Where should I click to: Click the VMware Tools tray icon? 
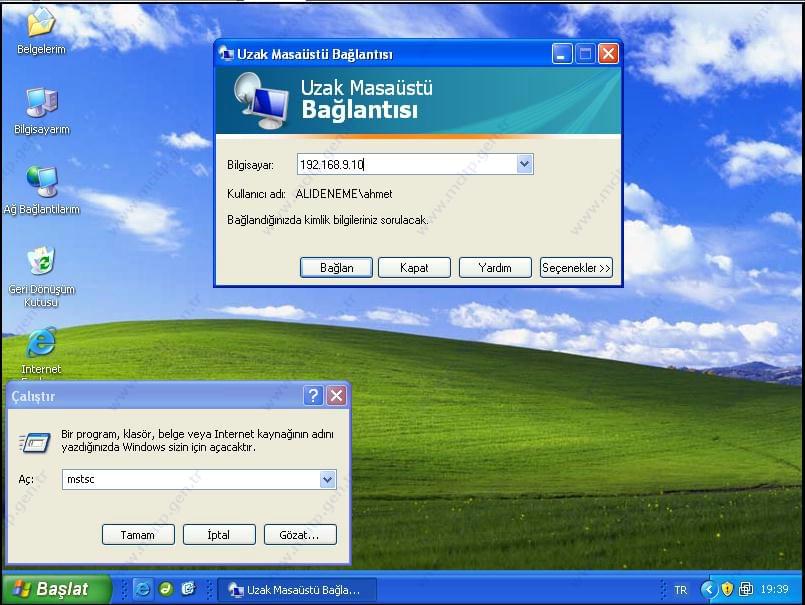tap(745, 589)
